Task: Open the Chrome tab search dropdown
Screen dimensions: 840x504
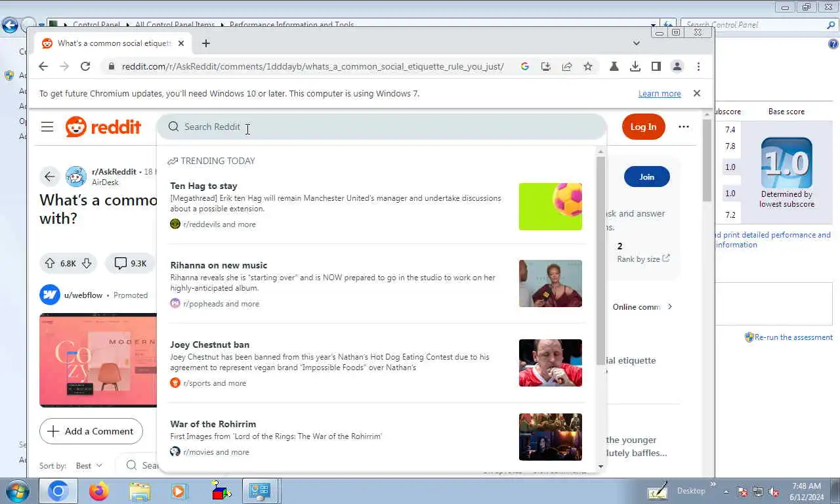Action: pyautogui.click(x=636, y=43)
